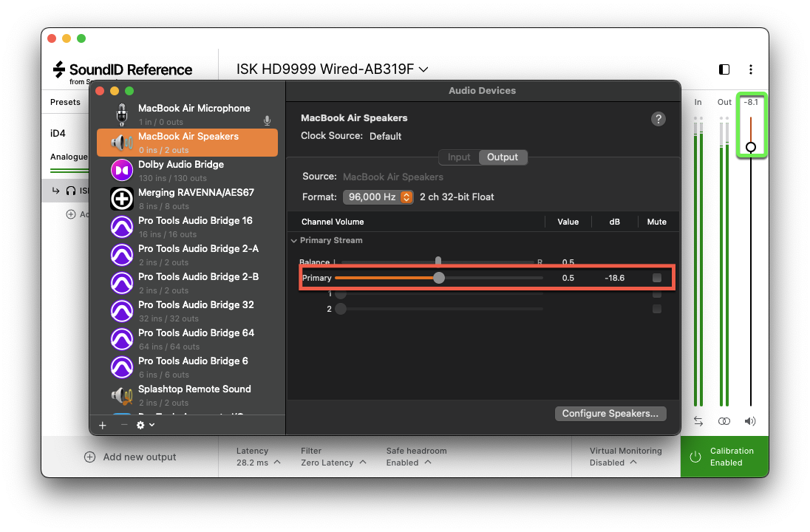Toggle SoundID sidebar layout icon
The height and width of the screenshot is (532, 810).
(724, 69)
